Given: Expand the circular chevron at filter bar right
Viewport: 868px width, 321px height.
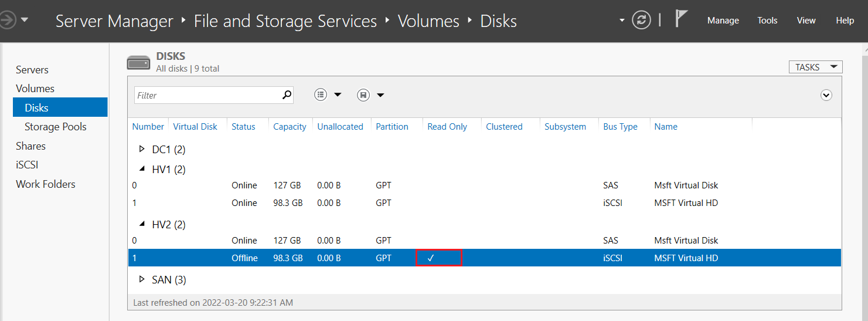Looking at the screenshot, I should point(826,95).
